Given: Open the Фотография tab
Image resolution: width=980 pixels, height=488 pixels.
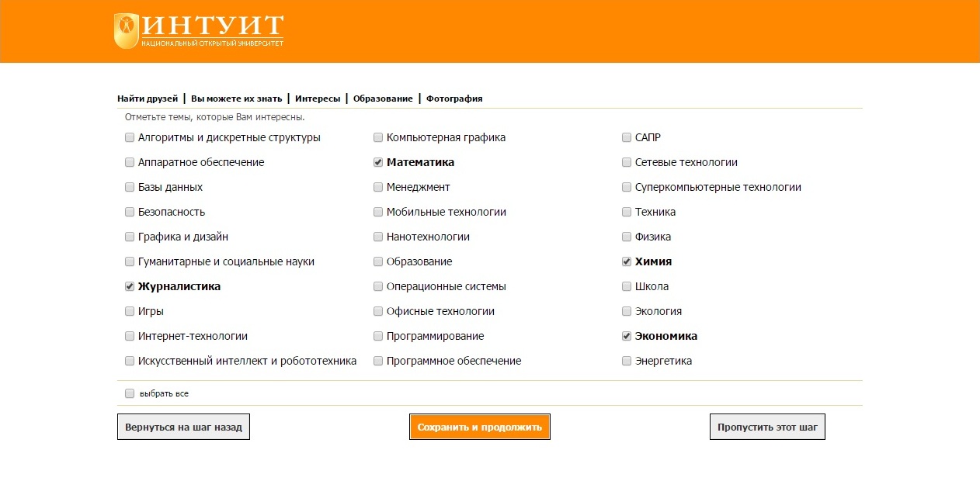Looking at the screenshot, I should coord(454,99).
